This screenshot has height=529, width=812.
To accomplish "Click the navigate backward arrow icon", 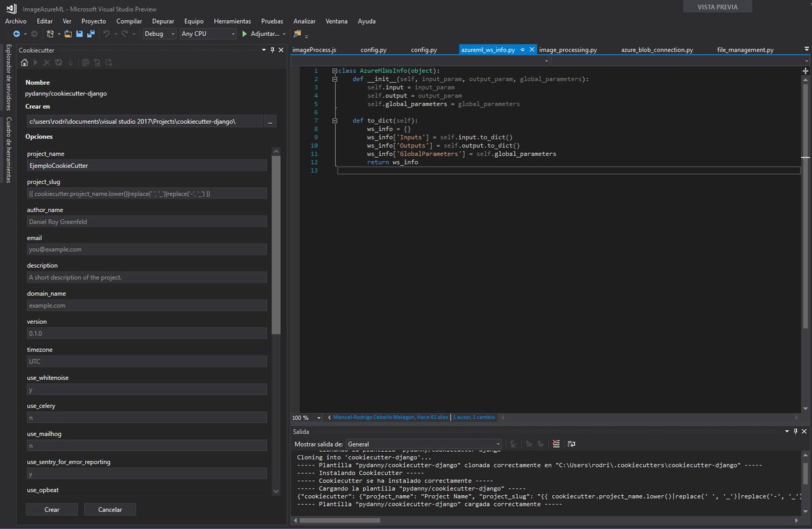I will [16, 34].
